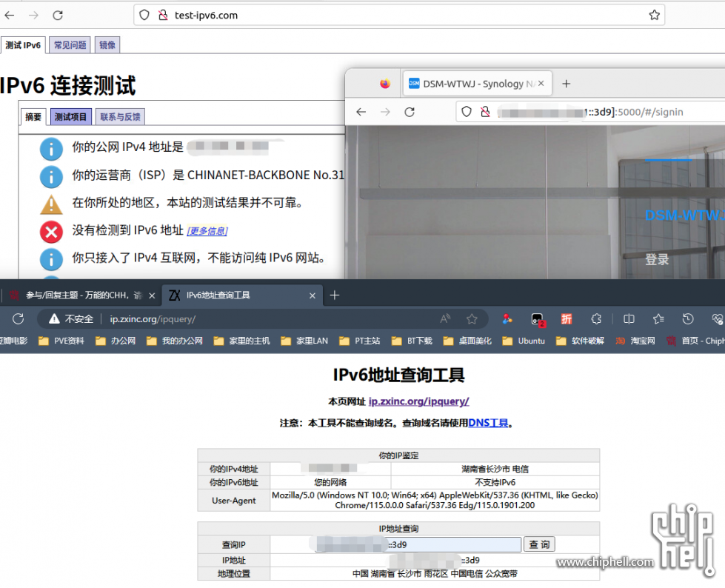This screenshot has width=725, height=588.
Task: Click the 不支持IPv6 cell
Action: 495,483
